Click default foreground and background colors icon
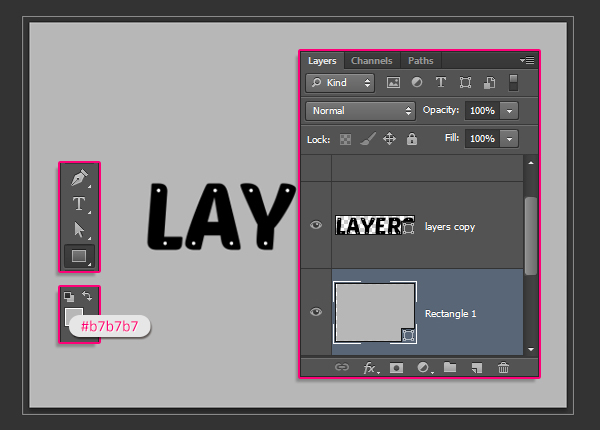Viewport: 600px width, 430px height. pyautogui.click(x=69, y=296)
